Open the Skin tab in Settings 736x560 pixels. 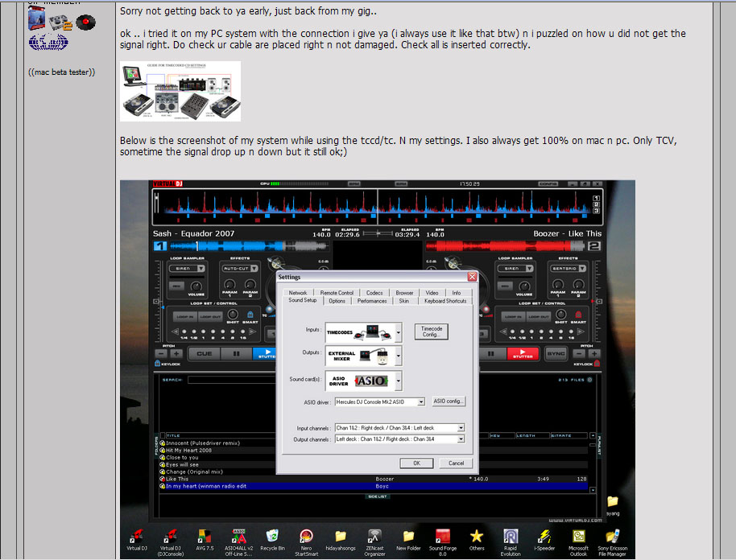403,301
